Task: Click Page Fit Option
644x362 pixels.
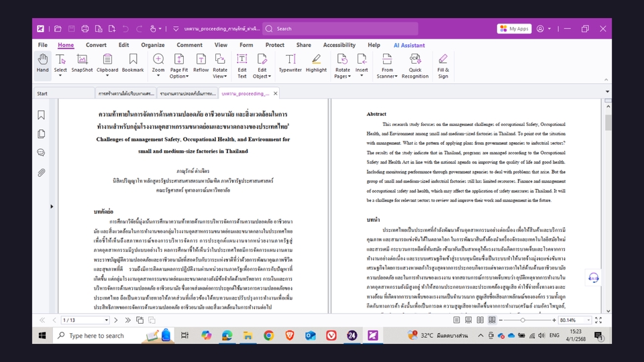Action: (179, 66)
